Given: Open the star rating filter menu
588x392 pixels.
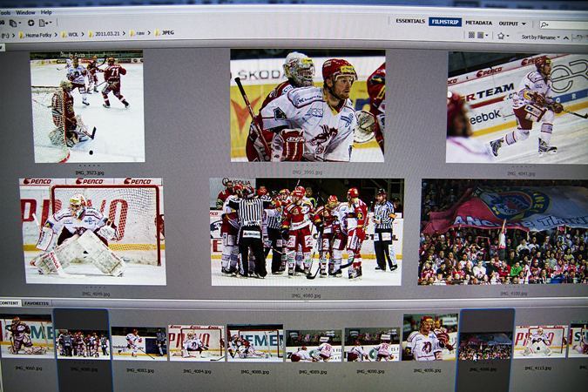Looking at the screenshot, I should [x=503, y=36].
